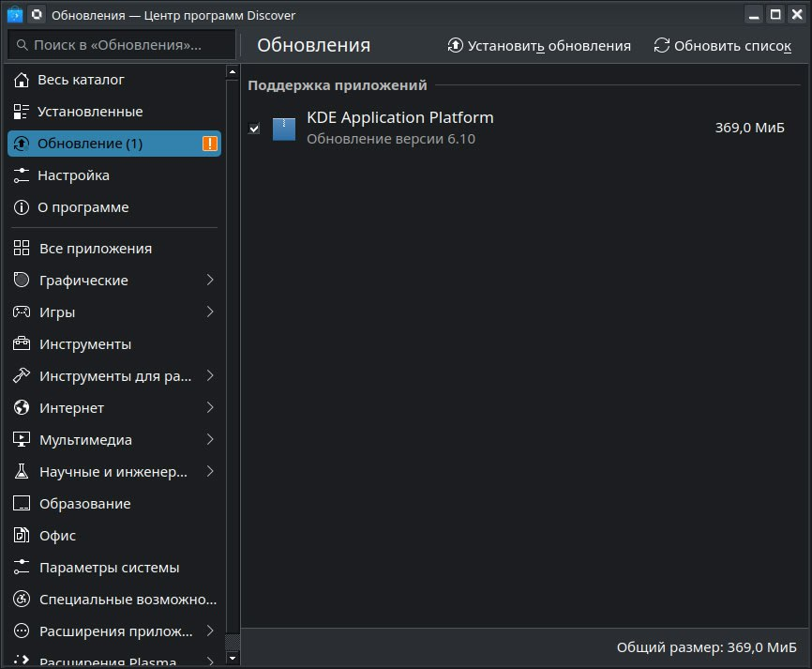Expand the Мультимедиа category chevron

pyautogui.click(x=210, y=439)
